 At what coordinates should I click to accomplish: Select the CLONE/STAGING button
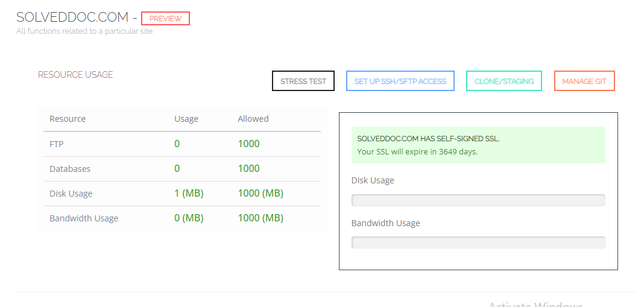(504, 81)
